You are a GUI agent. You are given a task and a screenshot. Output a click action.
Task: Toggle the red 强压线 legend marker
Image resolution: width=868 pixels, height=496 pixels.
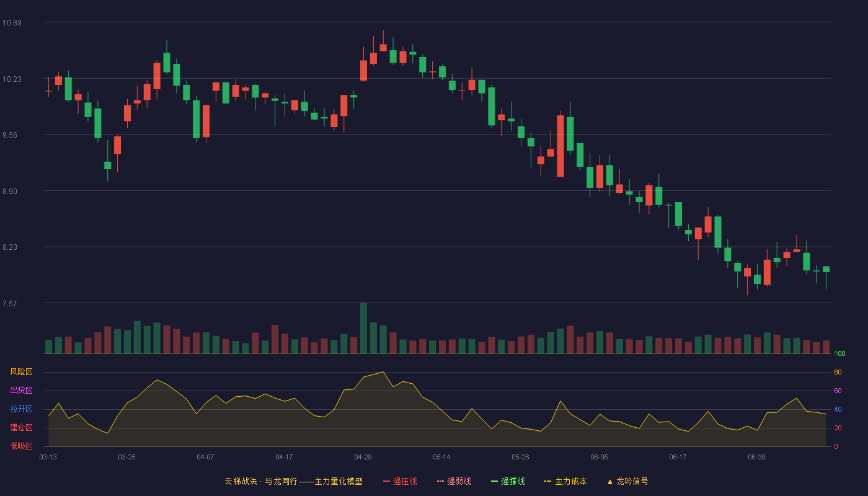pyautogui.click(x=387, y=481)
